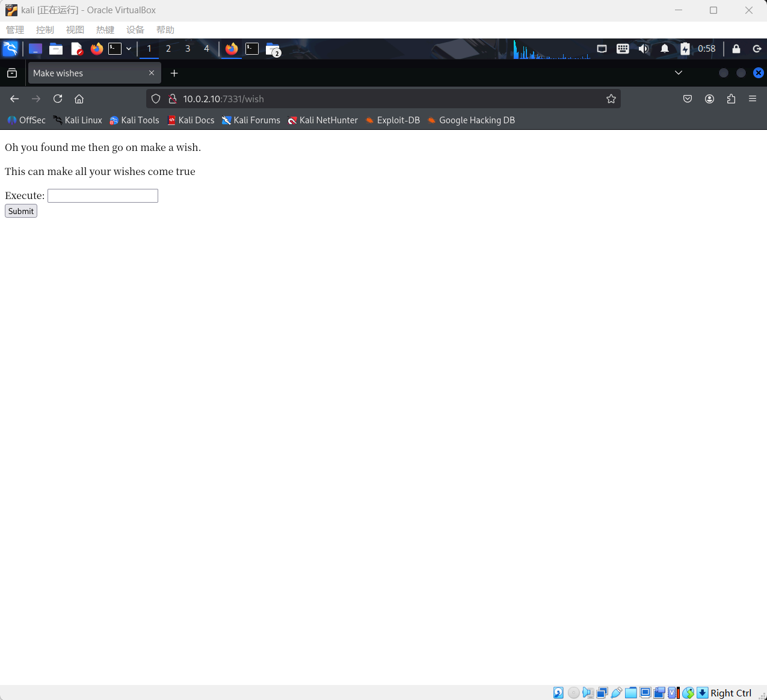Open the 设备 menu in VirtualBox
The width and height of the screenshot is (767, 700).
(135, 30)
